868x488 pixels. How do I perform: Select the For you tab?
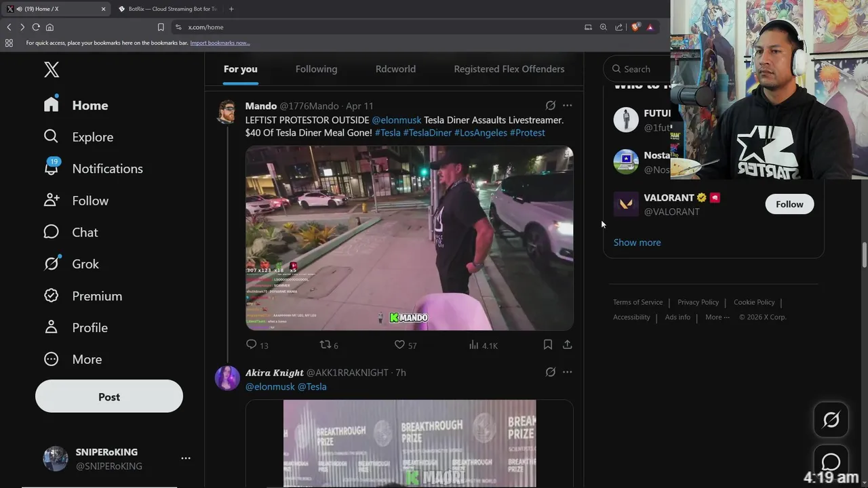[241, 69]
